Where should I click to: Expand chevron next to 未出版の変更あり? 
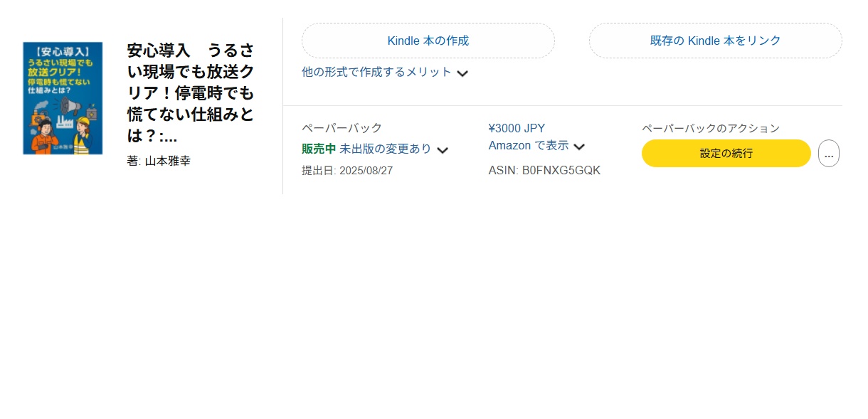(x=443, y=150)
